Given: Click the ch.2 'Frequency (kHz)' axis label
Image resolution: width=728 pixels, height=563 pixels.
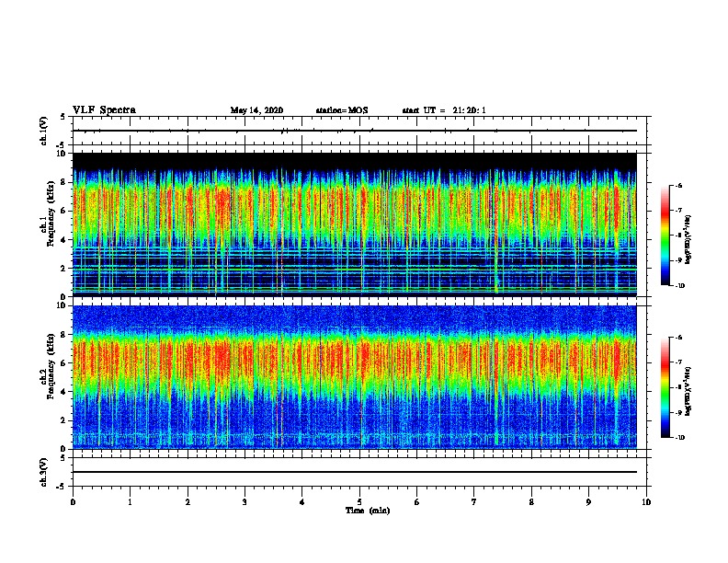Looking at the screenshot, I should coord(51,366).
